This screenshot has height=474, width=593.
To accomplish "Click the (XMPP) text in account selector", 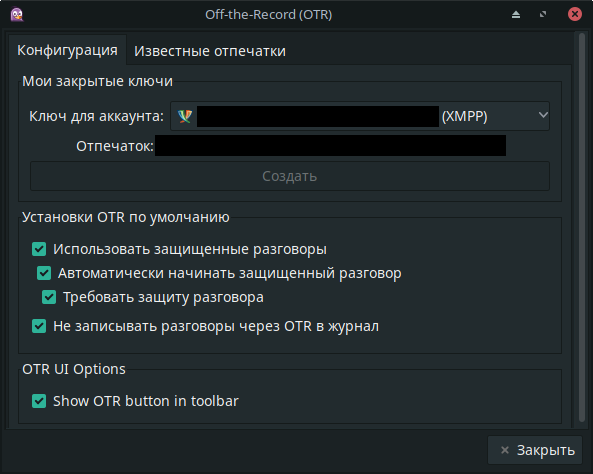I will pyautogui.click(x=464, y=116).
